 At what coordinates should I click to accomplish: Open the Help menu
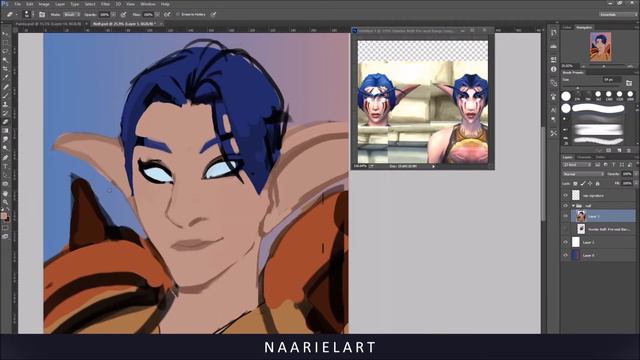click(x=165, y=4)
